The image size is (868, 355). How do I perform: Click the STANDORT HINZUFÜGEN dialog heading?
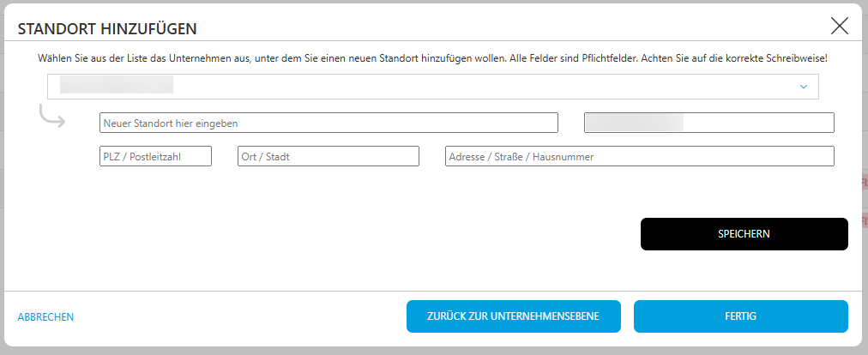click(107, 29)
